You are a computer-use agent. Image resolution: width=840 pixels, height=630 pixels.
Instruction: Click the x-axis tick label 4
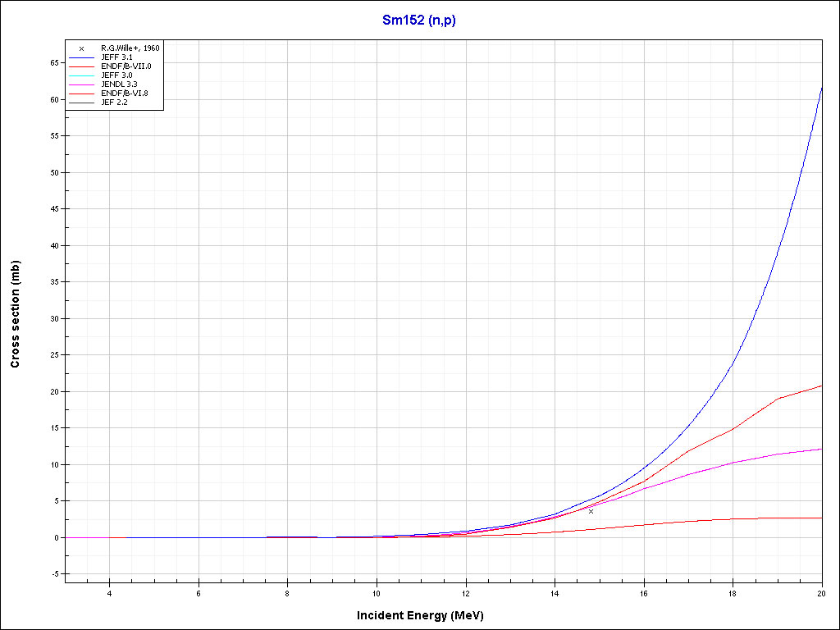109,593
